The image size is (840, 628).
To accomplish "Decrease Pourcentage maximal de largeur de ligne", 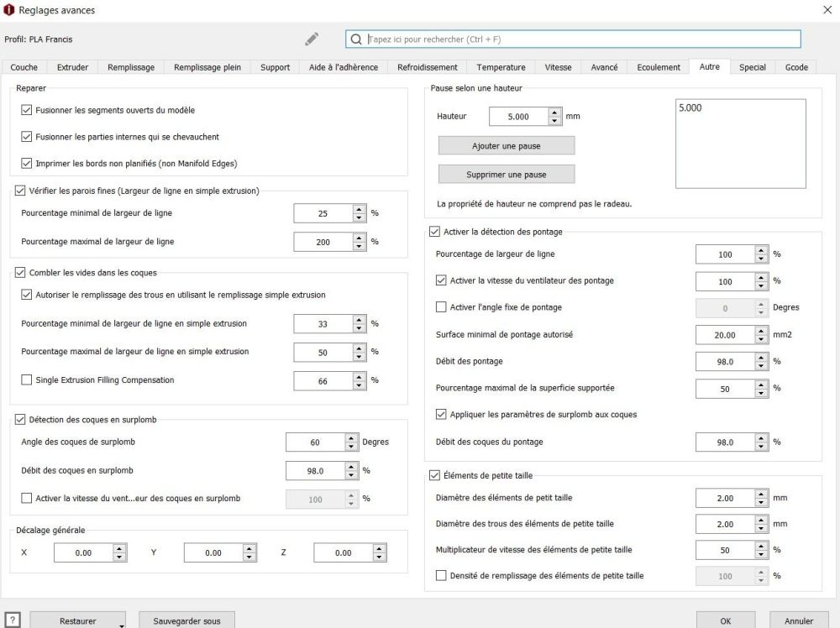I will coord(359,246).
